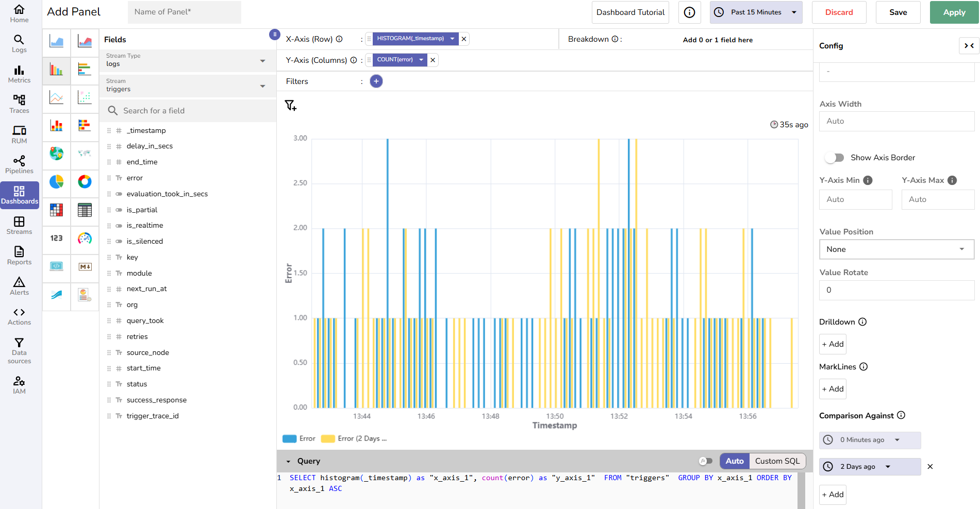
Task: Choose the donut chart type icon
Action: pos(85,181)
